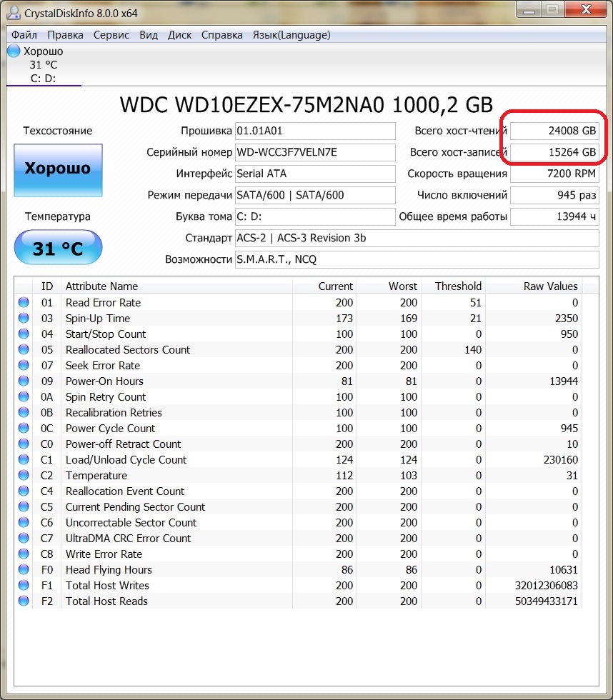Click status orb for Seek Error Rate

(24, 365)
